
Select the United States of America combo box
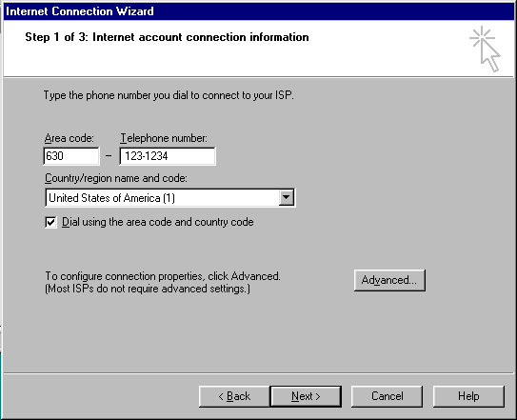point(170,198)
